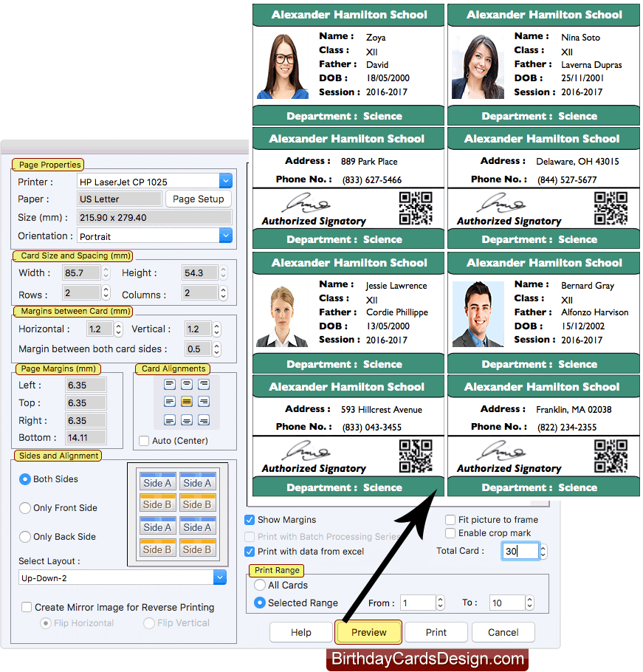Click Jessie Lawrence's card photo
Screen dimensions: 643x672
[x=282, y=316]
